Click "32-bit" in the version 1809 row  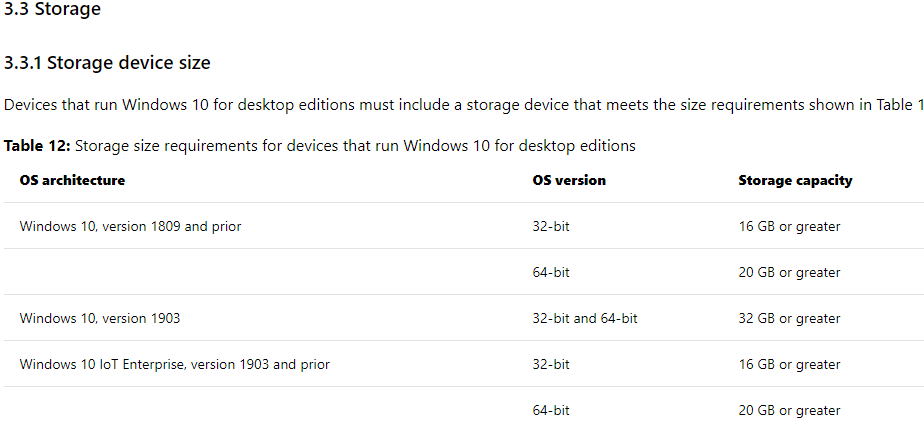[551, 226]
